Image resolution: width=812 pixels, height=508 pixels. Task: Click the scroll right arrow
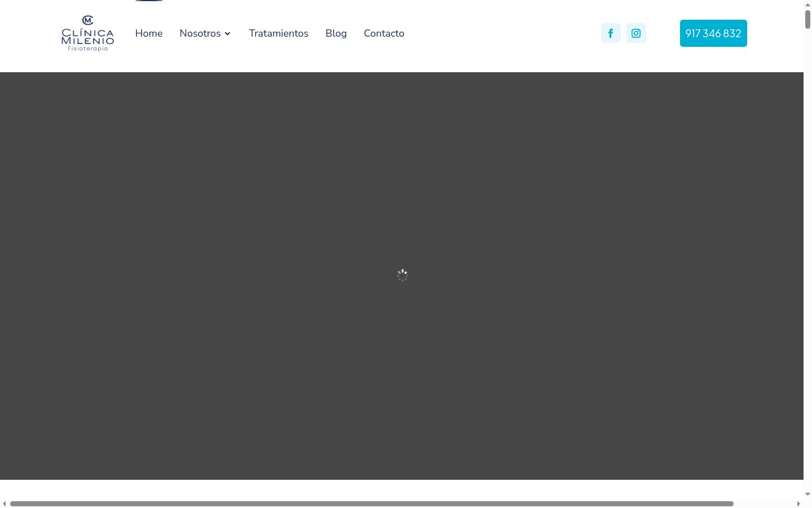[x=798, y=503]
